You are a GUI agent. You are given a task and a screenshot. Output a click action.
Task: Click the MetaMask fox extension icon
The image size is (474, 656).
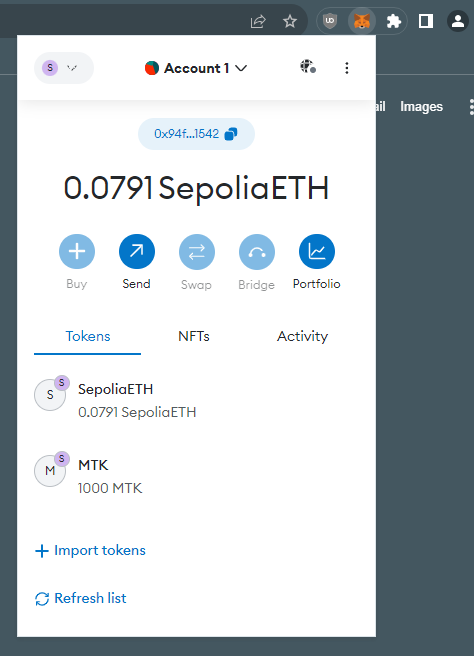[362, 21]
